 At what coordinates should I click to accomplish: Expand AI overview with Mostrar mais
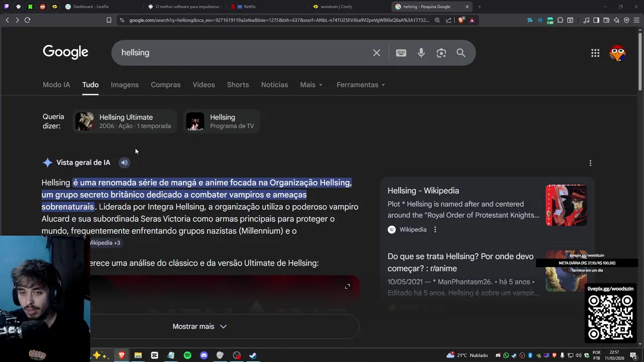200,326
